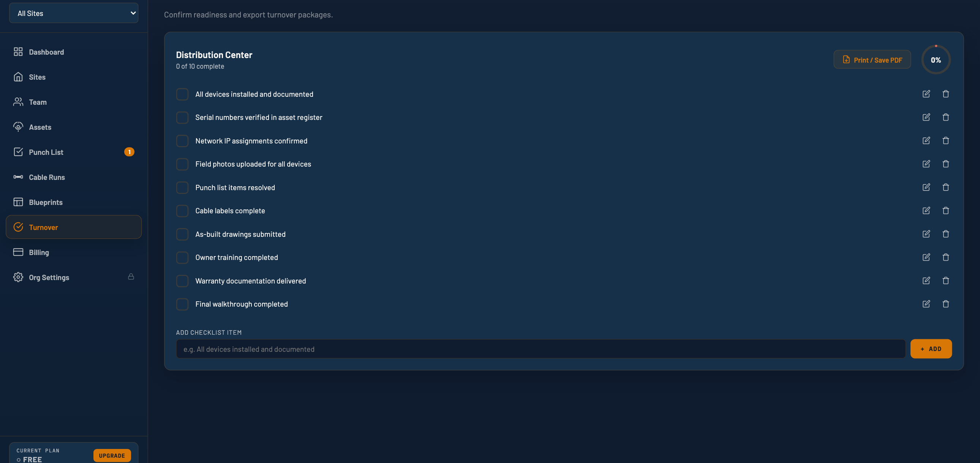Open the Blueprints sidebar page

pyautogui.click(x=46, y=202)
